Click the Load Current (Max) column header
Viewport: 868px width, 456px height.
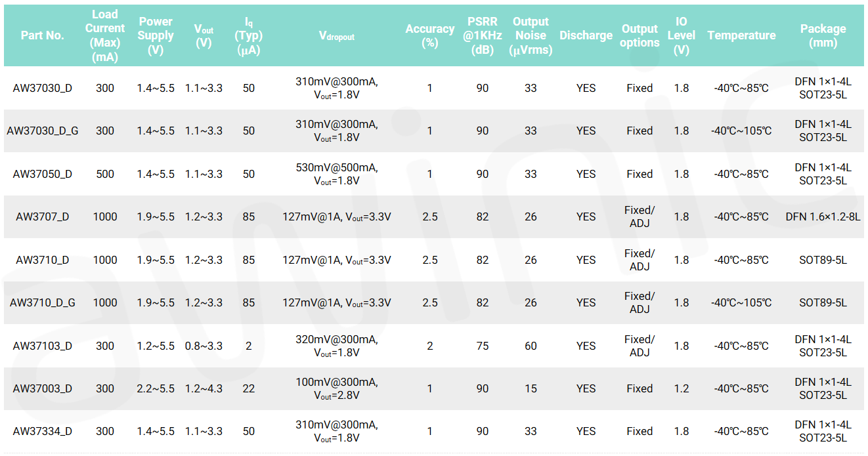pos(105,35)
